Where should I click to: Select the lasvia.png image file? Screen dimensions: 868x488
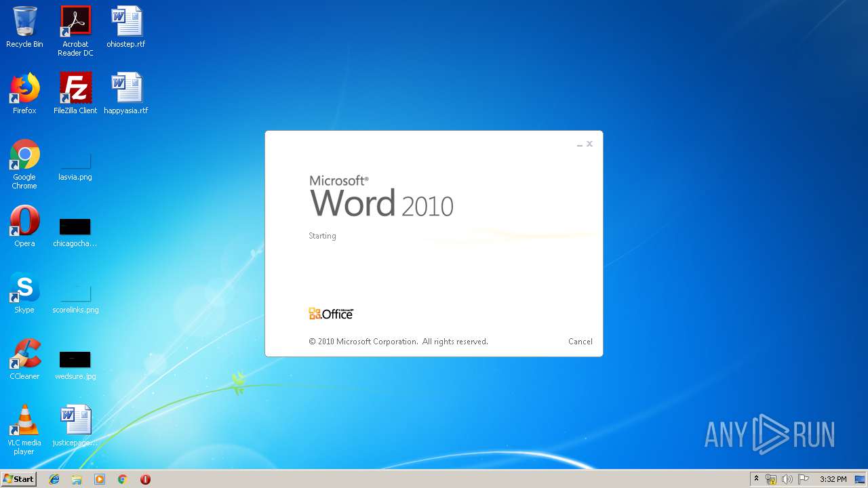(x=75, y=167)
